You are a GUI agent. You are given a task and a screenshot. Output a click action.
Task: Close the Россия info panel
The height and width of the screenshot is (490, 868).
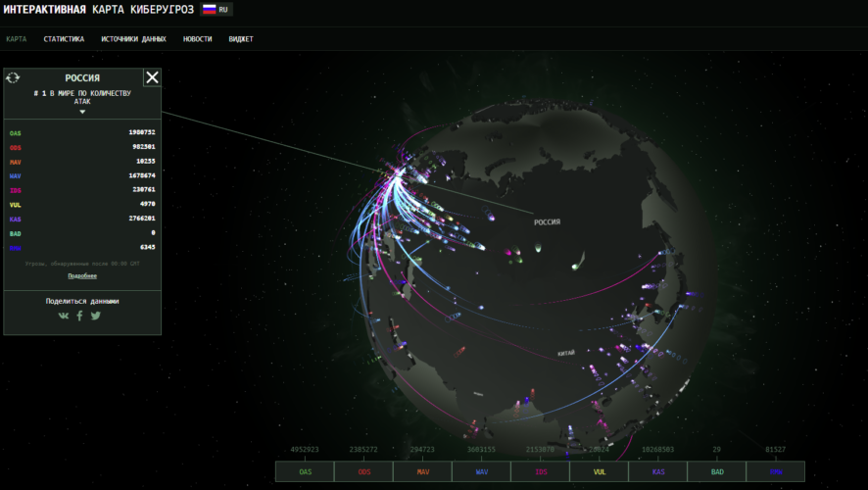(x=152, y=77)
